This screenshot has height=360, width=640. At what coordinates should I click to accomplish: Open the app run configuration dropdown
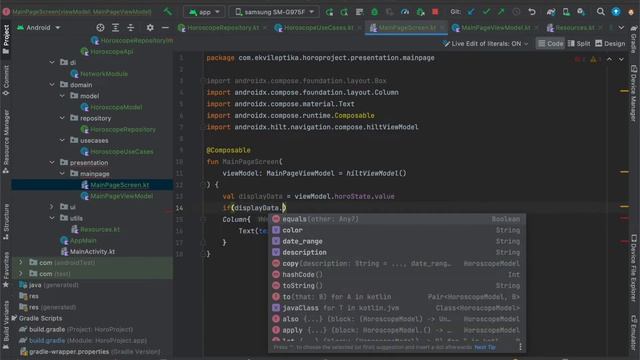tap(204, 12)
